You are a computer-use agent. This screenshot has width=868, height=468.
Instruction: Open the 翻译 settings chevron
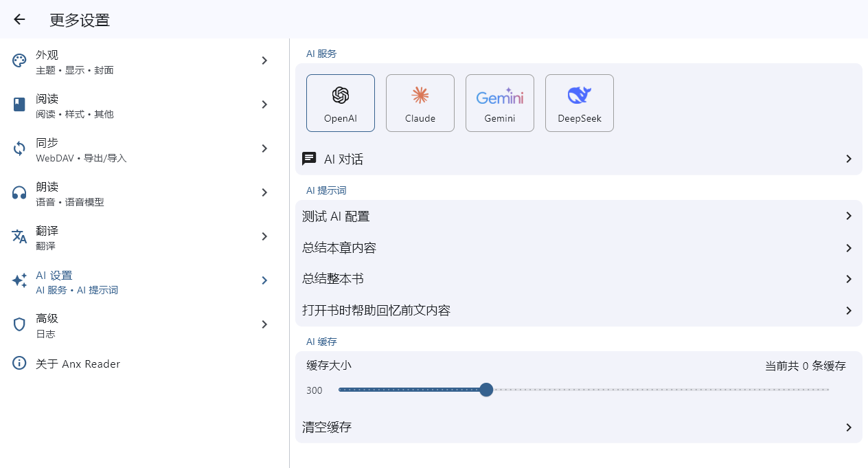tap(264, 236)
